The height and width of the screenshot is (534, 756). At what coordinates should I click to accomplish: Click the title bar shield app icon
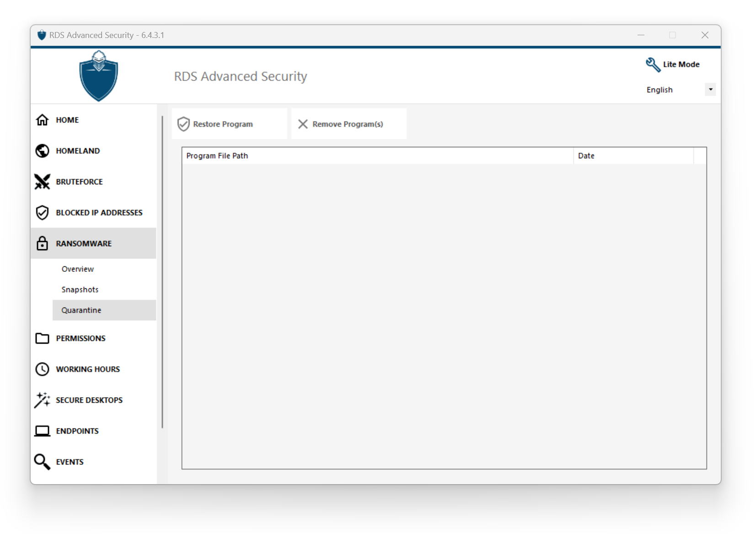pyautogui.click(x=42, y=35)
